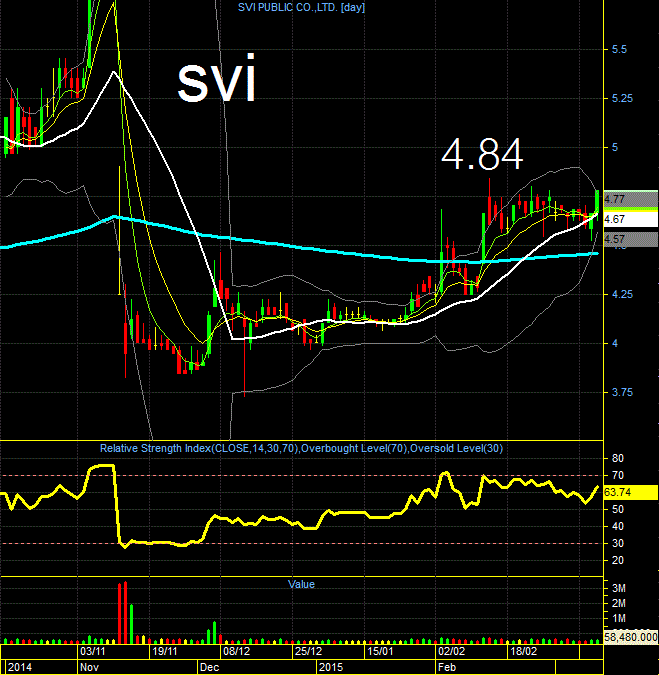Click the 5.25 price axis tick
The image size is (659, 675).
pyautogui.click(x=622, y=99)
